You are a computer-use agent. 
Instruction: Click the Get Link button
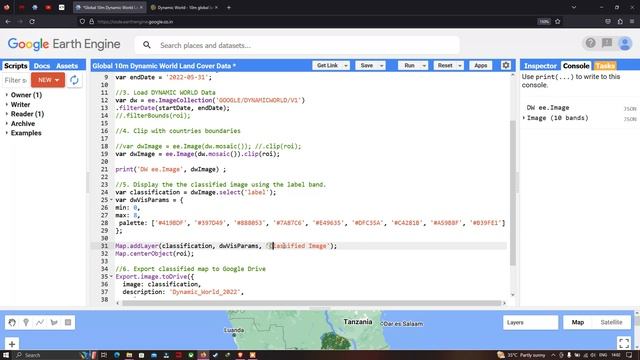click(327, 66)
